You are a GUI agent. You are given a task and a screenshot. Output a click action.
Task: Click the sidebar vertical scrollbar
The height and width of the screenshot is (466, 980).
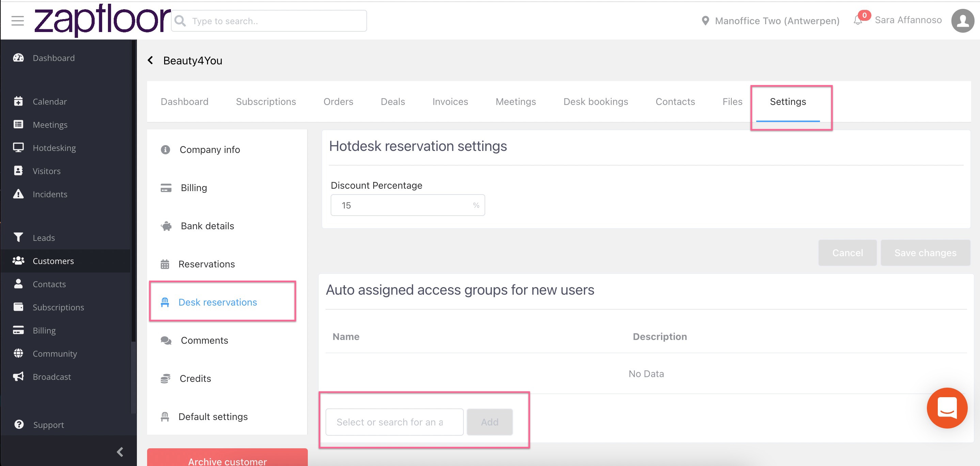133,190
